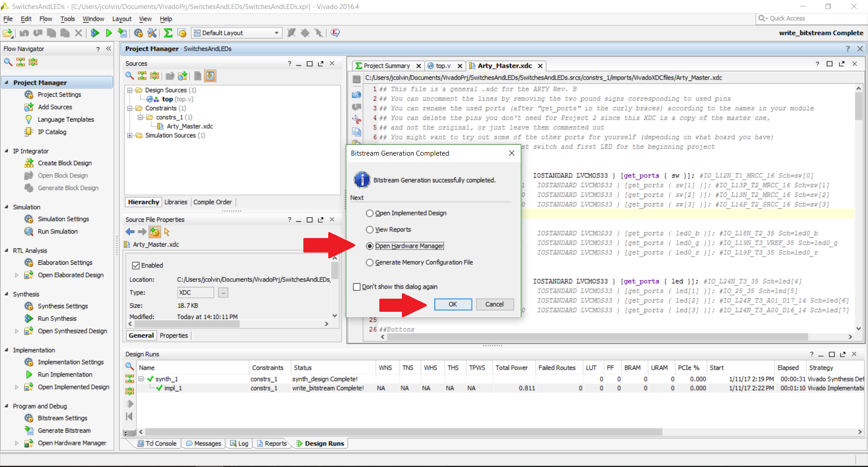Viewport: 868px width, 467px height.
Task: Click the Sigma project summary toolbar icon
Action: pyautogui.click(x=168, y=33)
